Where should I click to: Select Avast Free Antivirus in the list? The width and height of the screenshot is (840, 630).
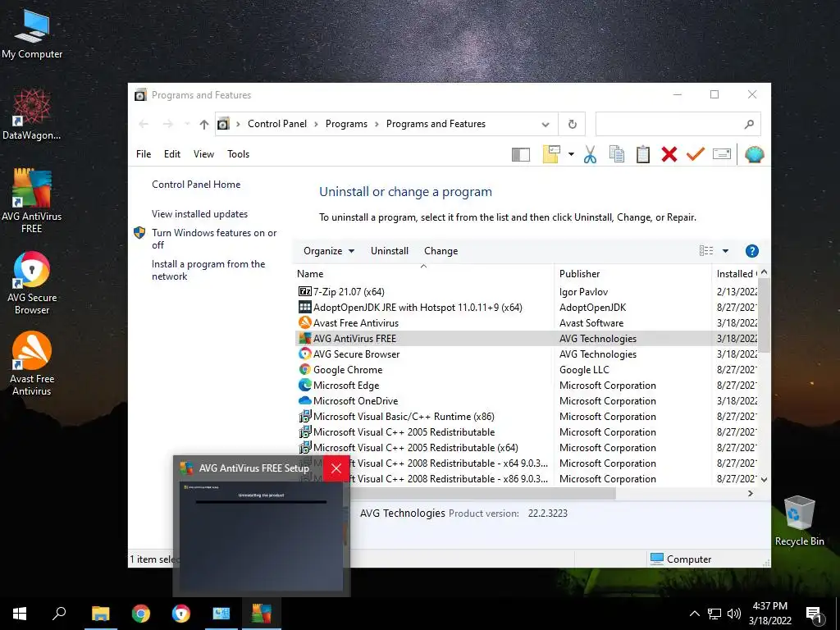pyautogui.click(x=526, y=323)
